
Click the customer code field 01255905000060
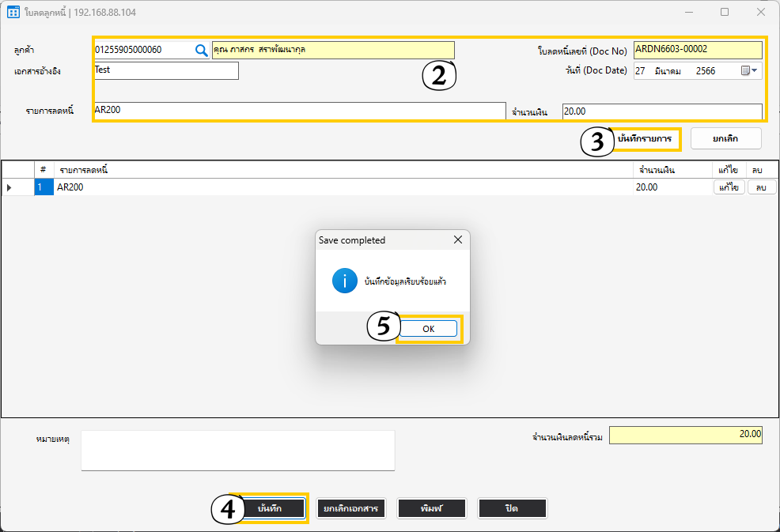click(142, 50)
